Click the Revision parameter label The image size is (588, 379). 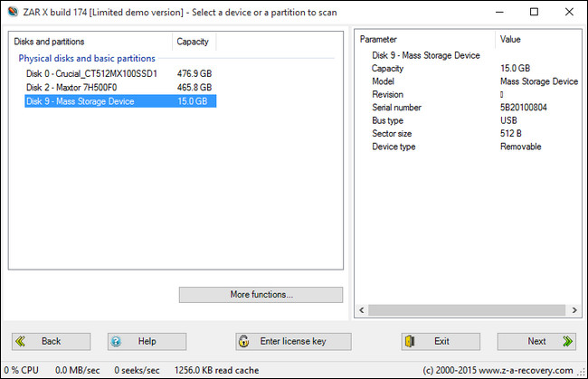click(388, 94)
